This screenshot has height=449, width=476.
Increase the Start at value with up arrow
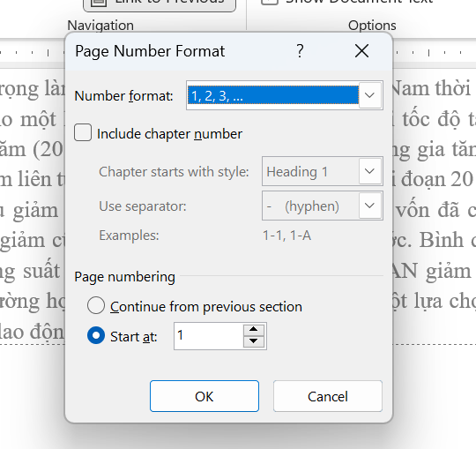[254, 330]
